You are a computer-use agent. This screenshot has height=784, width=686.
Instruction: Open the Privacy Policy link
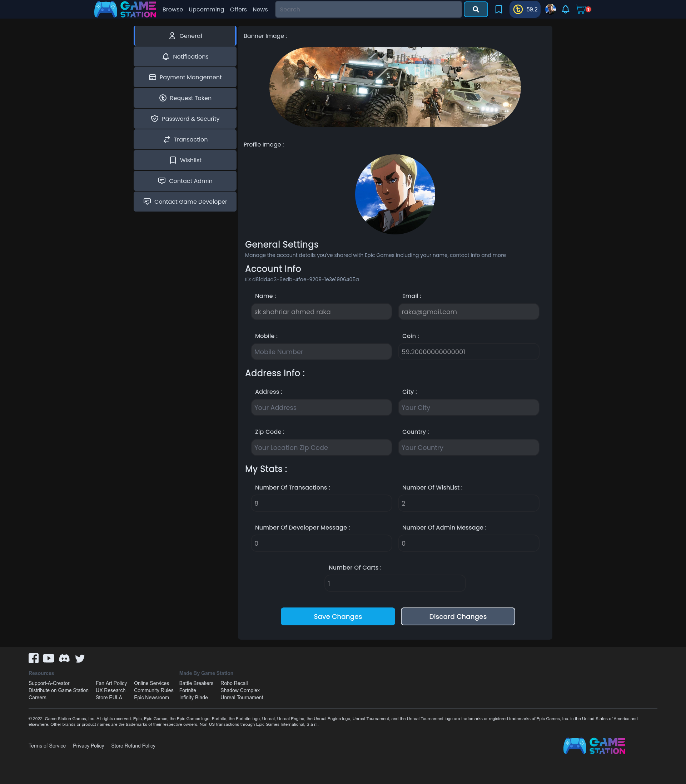(x=89, y=746)
